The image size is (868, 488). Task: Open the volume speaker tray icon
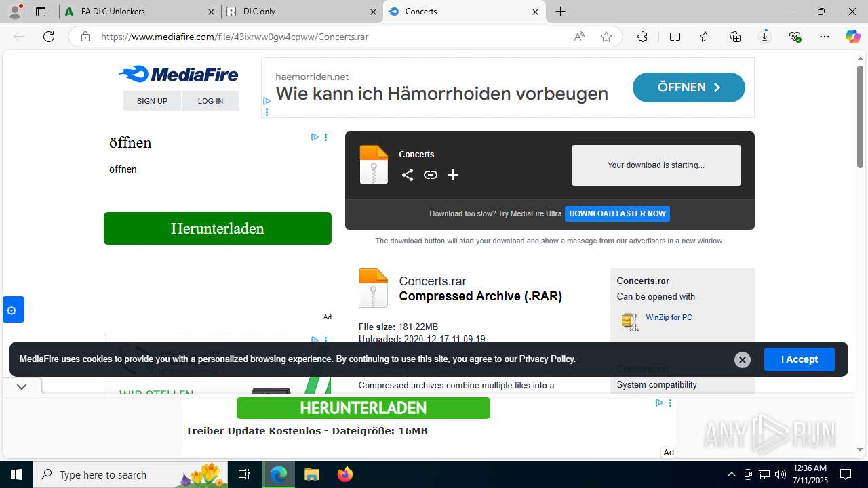pos(780,474)
